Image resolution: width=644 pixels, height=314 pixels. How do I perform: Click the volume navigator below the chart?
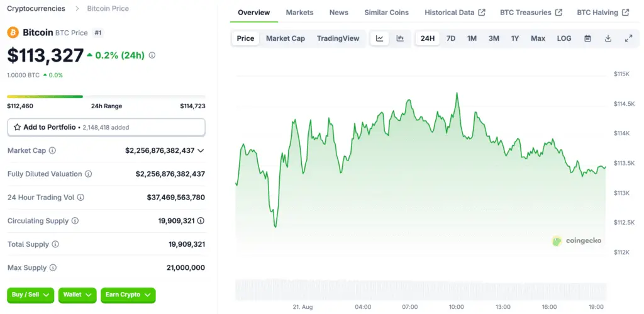pyautogui.click(x=420, y=289)
